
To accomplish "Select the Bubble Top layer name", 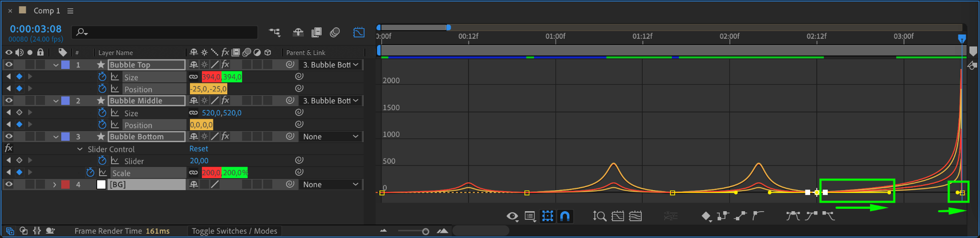I will click(x=146, y=65).
